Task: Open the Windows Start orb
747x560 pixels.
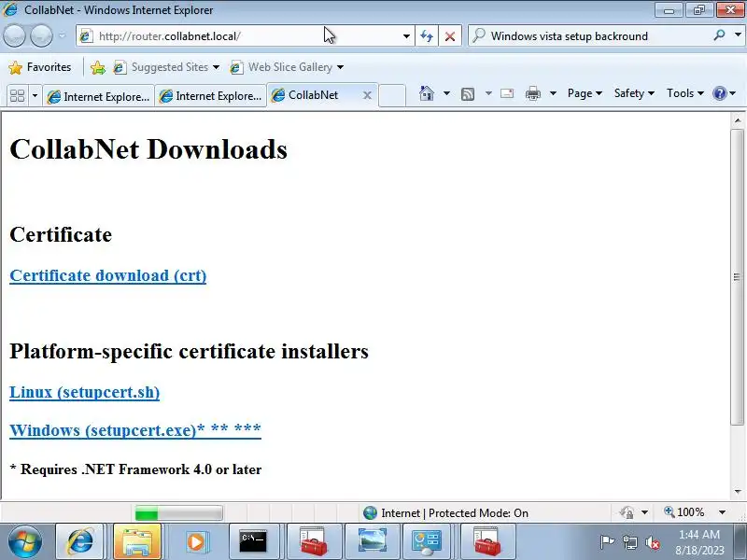Action: tap(24, 542)
